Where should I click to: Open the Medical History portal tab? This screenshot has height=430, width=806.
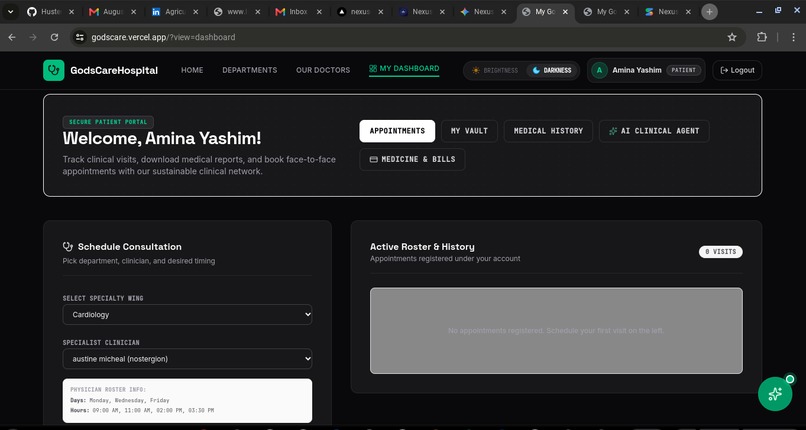(548, 131)
